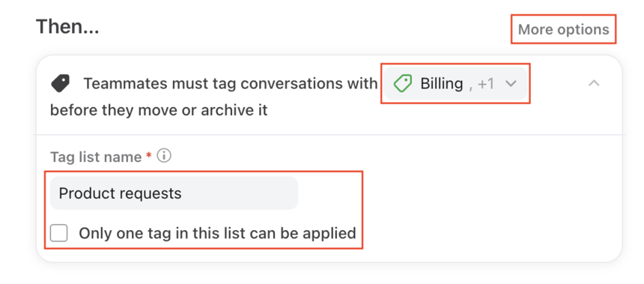The image size is (644, 284).
Task: Click the green Billing tag icon
Action: pyautogui.click(x=403, y=83)
